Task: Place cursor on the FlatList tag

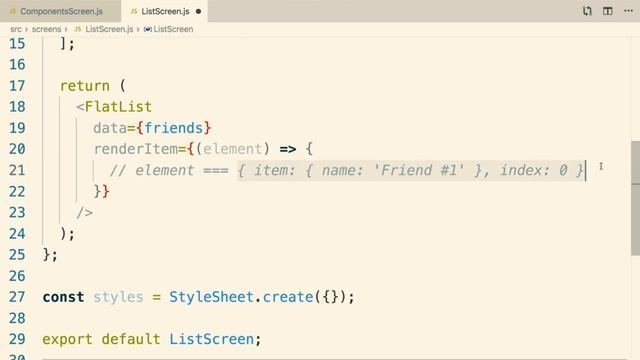Action: [x=118, y=107]
